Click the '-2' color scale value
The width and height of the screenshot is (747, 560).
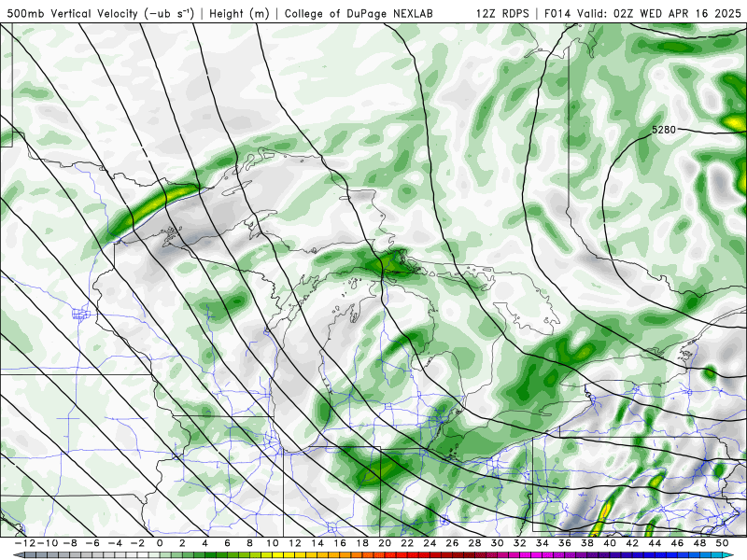click(x=137, y=543)
